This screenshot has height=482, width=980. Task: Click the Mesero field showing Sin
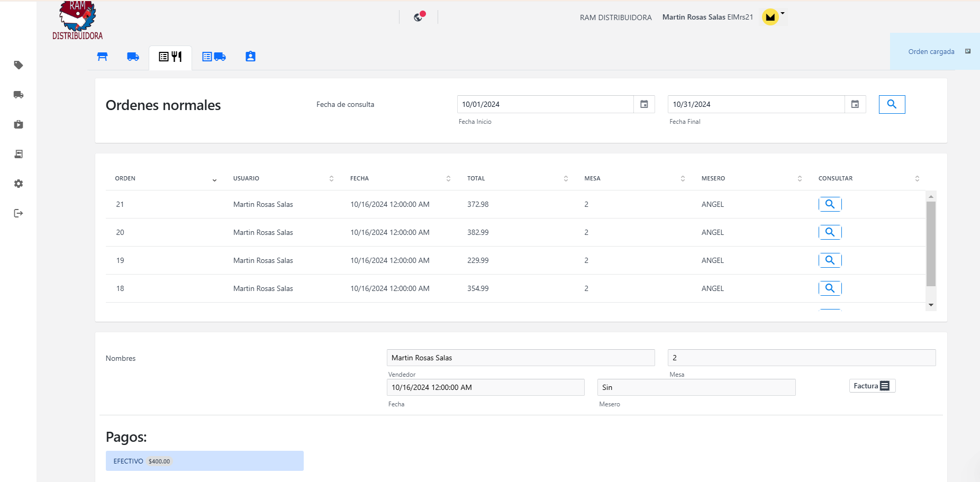click(696, 387)
